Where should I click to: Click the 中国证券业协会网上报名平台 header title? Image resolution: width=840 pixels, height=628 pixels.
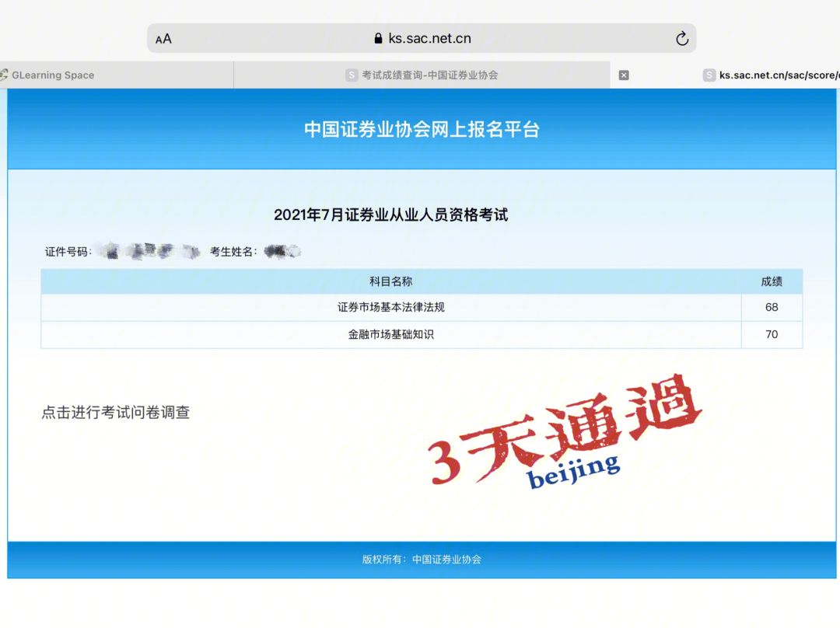(x=422, y=129)
